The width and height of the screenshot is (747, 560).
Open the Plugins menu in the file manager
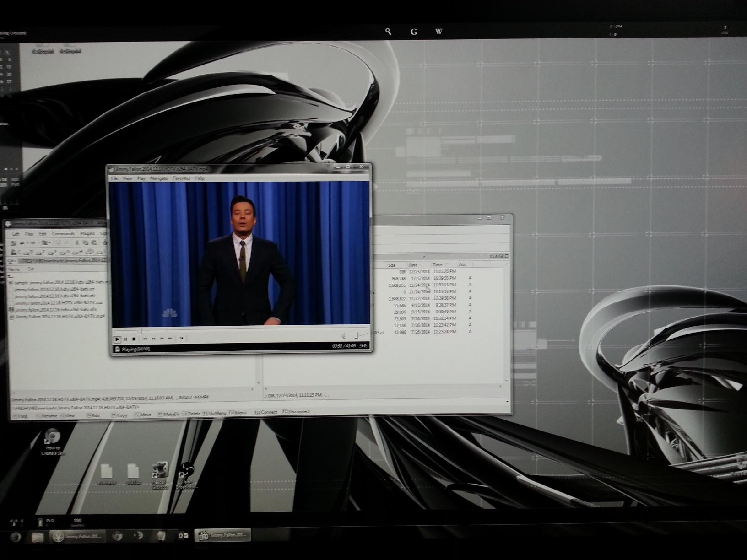[x=87, y=233]
